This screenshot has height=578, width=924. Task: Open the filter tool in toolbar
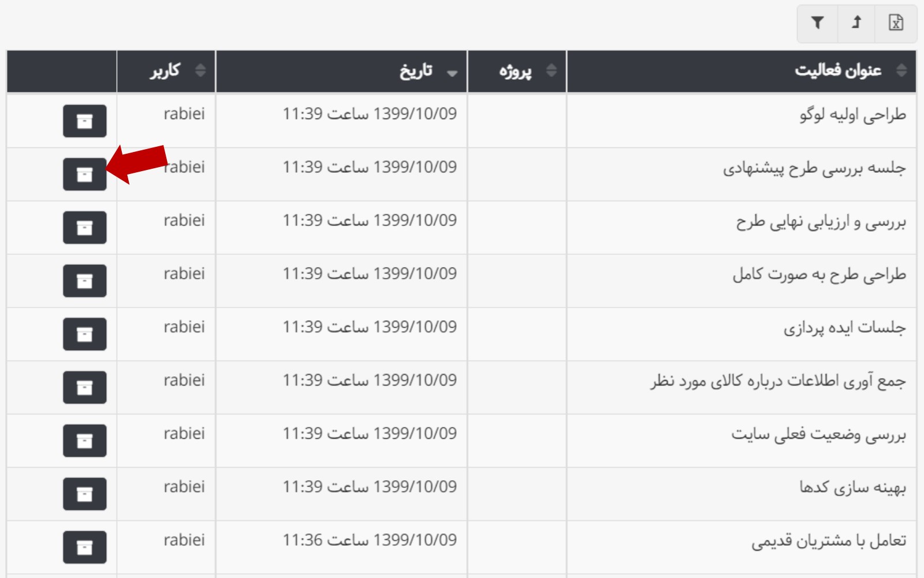coord(817,23)
